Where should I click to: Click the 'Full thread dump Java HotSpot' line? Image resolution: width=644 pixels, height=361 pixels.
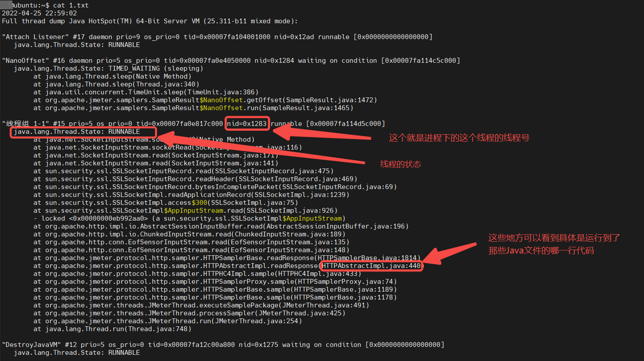[150, 21]
